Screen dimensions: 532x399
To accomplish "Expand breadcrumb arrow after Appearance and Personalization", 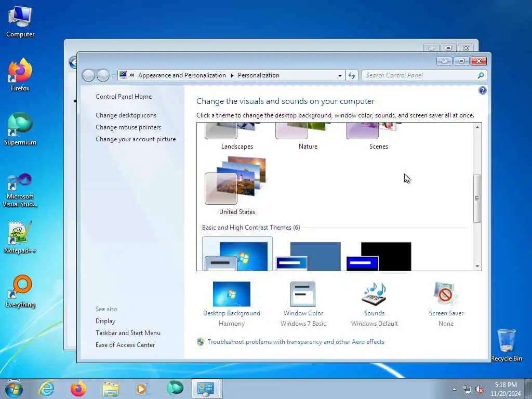I will (x=232, y=75).
